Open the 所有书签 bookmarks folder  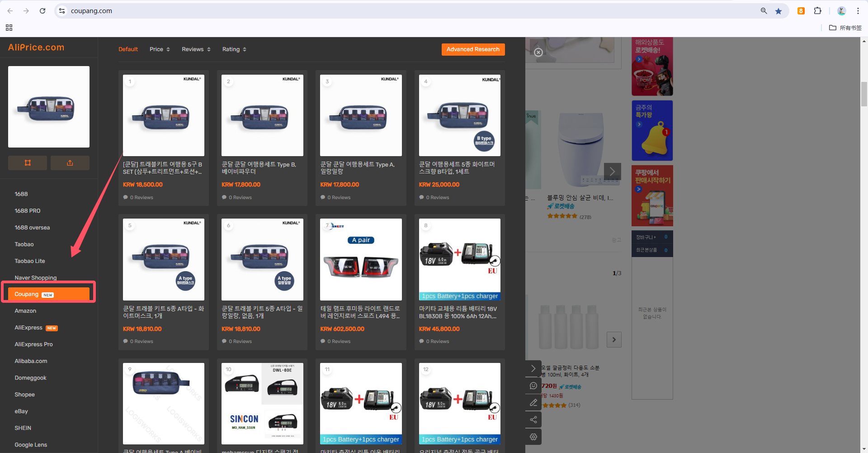tap(845, 28)
